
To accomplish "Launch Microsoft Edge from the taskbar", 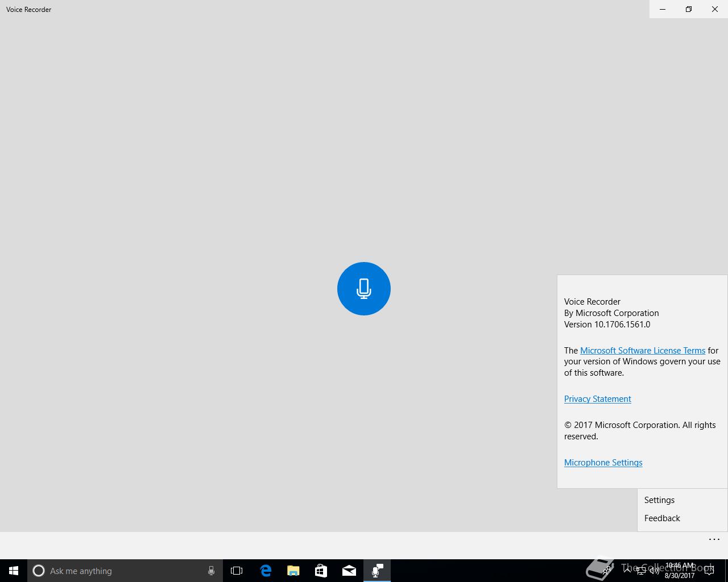I will pos(266,571).
